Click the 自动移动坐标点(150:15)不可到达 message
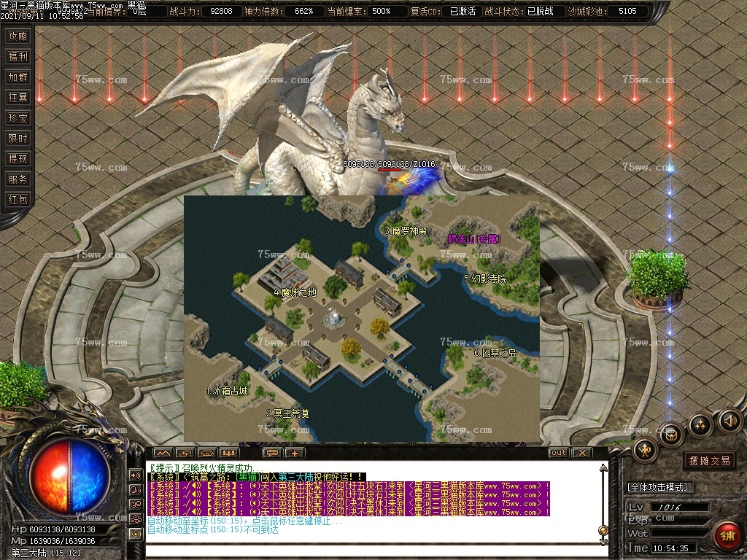747x560 pixels. [x=212, y=529]
